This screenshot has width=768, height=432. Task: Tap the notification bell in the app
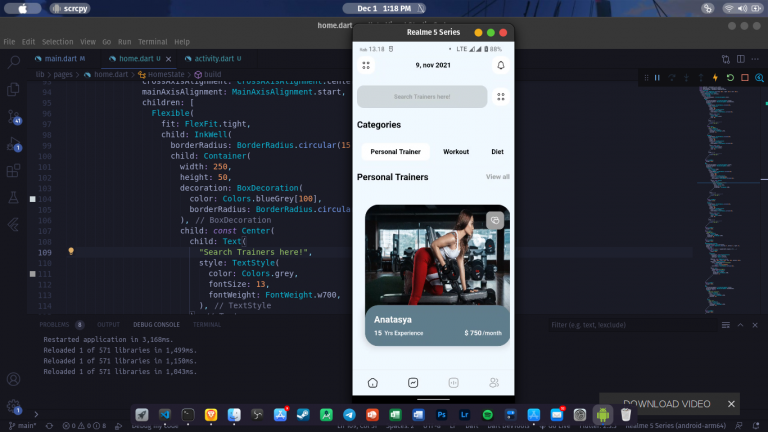[501, 65]
